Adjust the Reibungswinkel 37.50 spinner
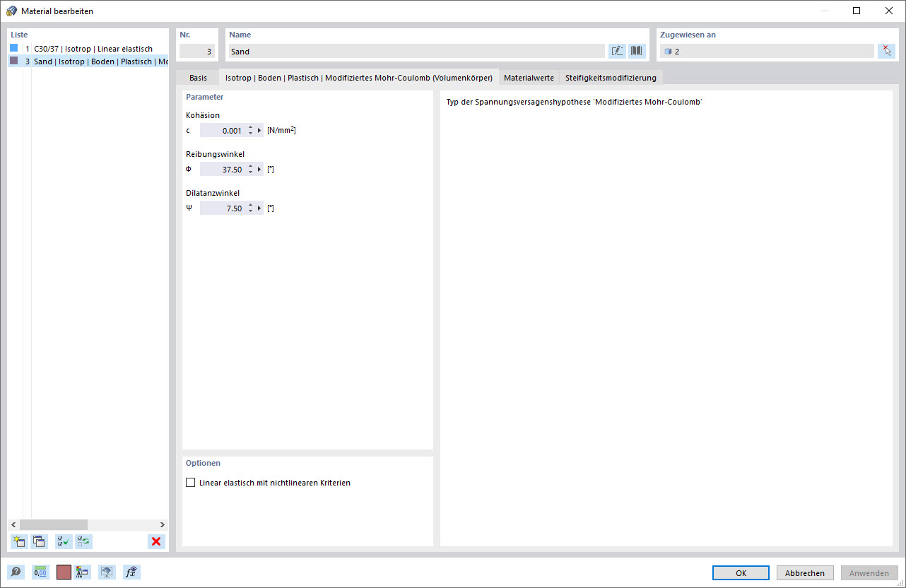The image size is (906, 588). pos(250,170)
